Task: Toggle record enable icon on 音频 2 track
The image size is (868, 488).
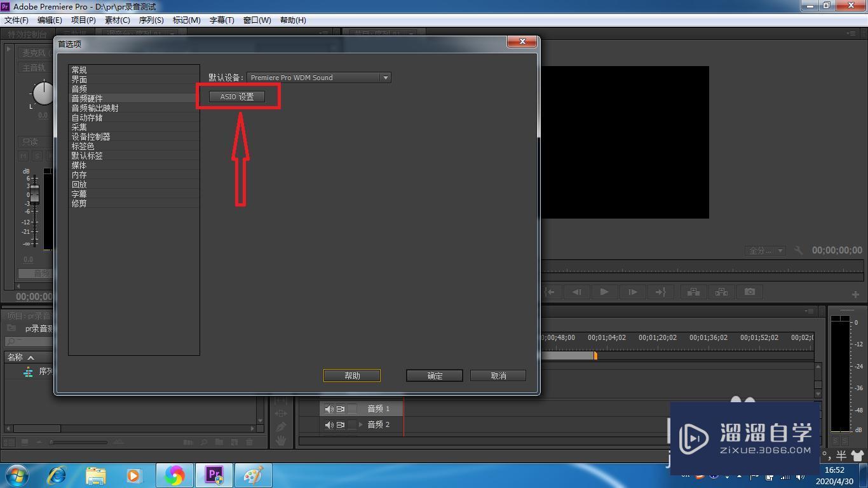Action: pyautogui.click(x=341, y=424)
